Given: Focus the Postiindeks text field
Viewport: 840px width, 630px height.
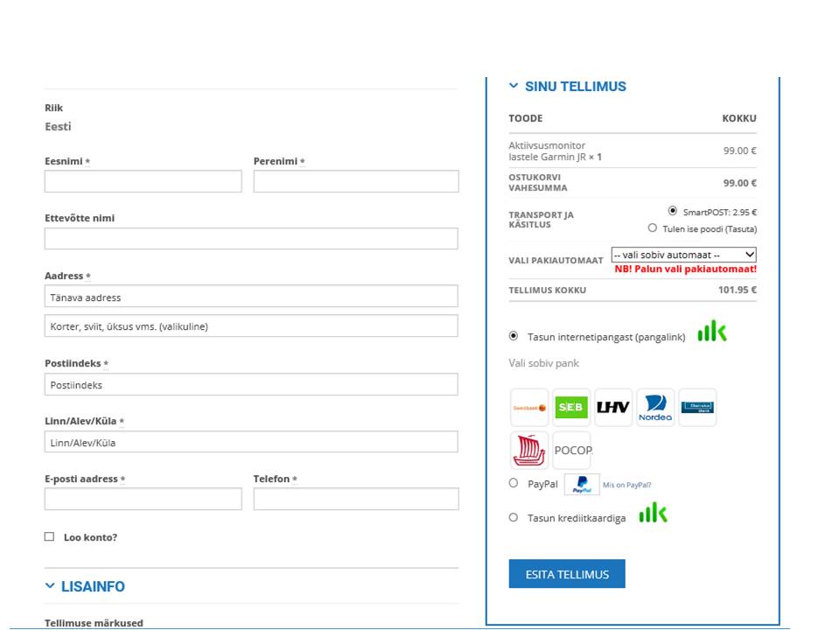Looking at the screenshot, I should pos(251,385).
